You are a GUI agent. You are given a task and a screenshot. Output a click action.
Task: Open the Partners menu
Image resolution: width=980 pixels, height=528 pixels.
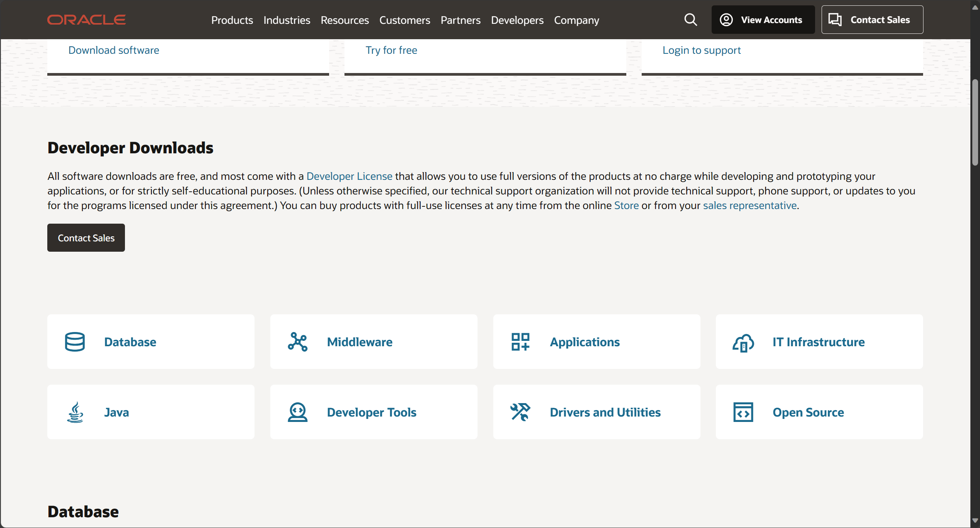pos(461,20)
